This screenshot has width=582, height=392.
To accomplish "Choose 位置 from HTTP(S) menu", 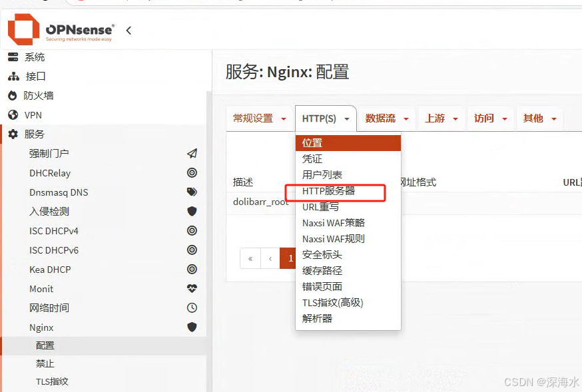I will pyautogui.click(x=348, y=143).
